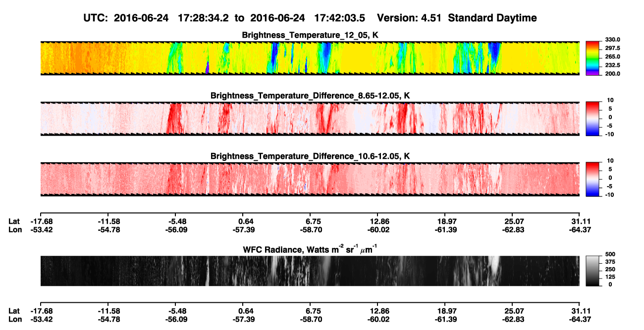Select the Brightness_Temperature_Difference_10.6-12.05, K title

click(x=310, y=156)
